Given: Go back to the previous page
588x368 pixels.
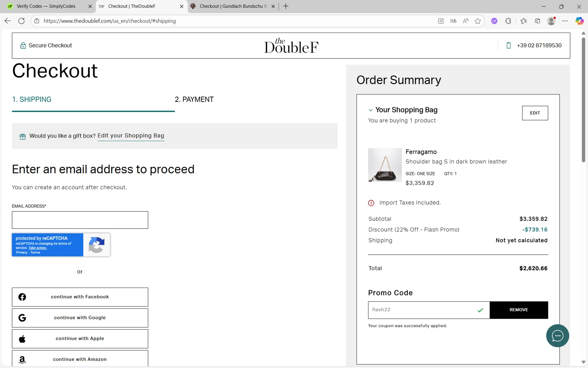Looking at the screenshot, I should coord(7,21).
